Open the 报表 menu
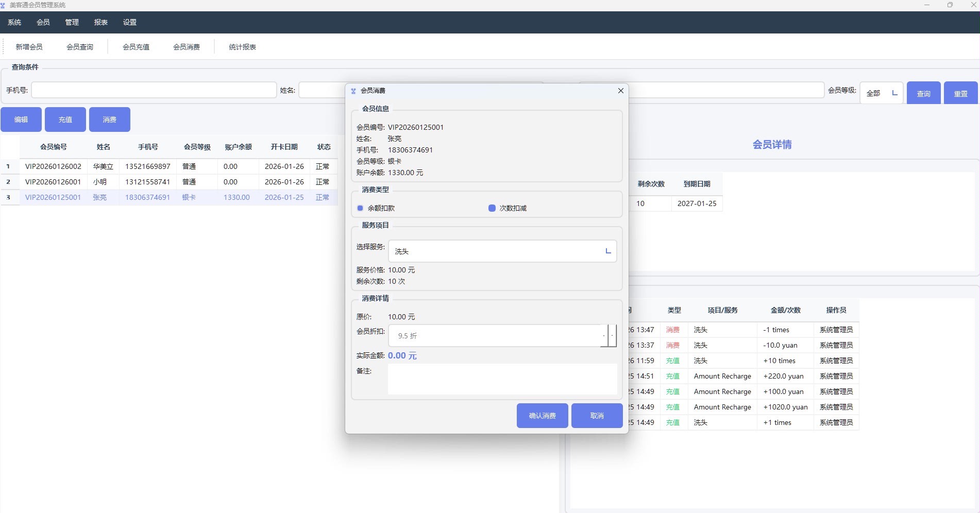 pos(101,22)
